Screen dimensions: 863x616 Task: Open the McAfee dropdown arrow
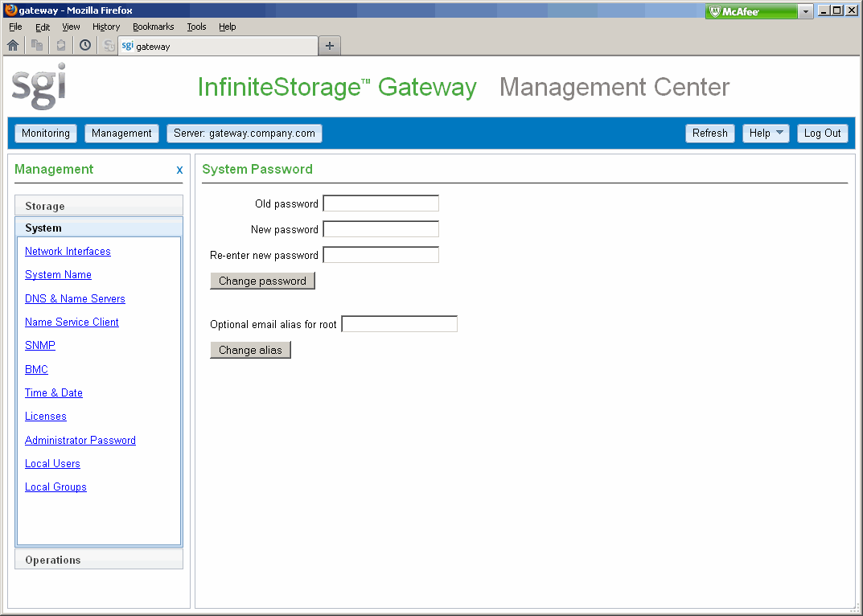coord(806,11)
